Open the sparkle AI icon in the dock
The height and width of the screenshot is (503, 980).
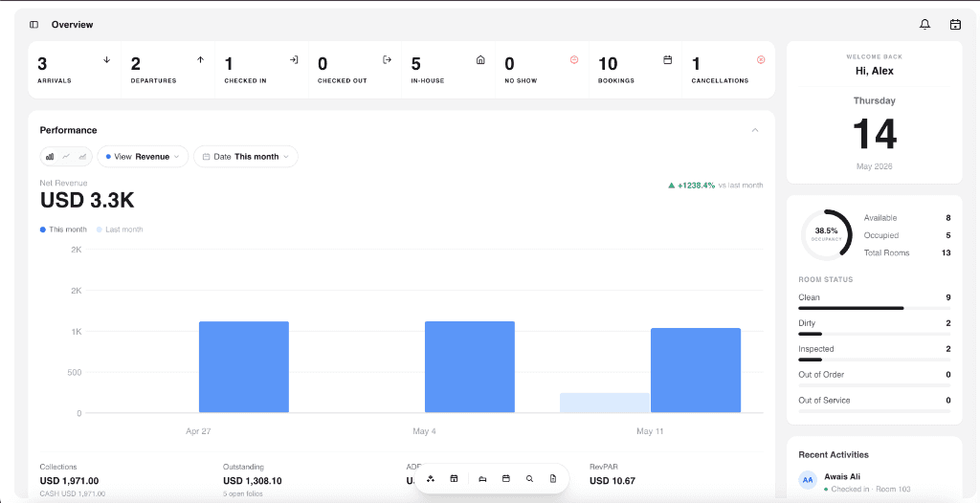pos(431,479)
